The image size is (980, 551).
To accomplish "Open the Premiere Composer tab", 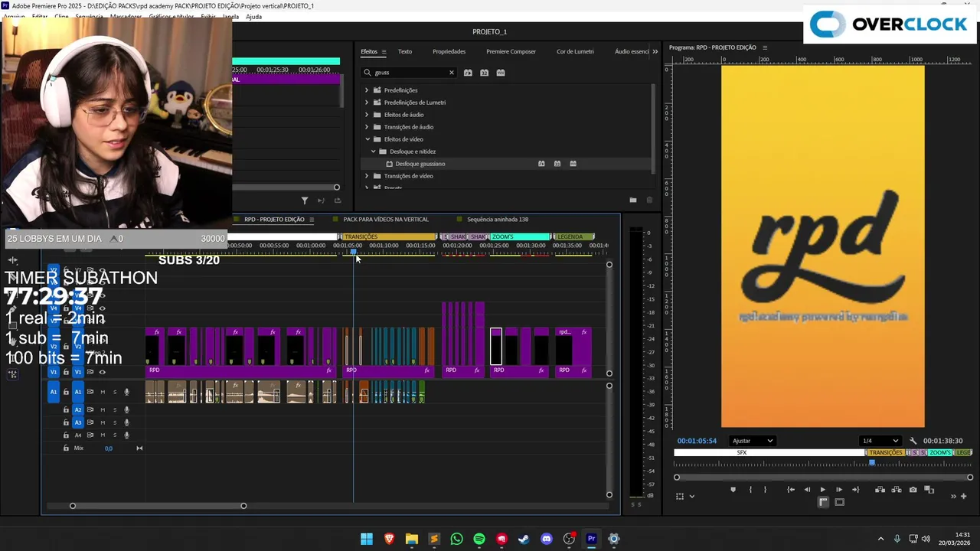I will pos(511,51).
